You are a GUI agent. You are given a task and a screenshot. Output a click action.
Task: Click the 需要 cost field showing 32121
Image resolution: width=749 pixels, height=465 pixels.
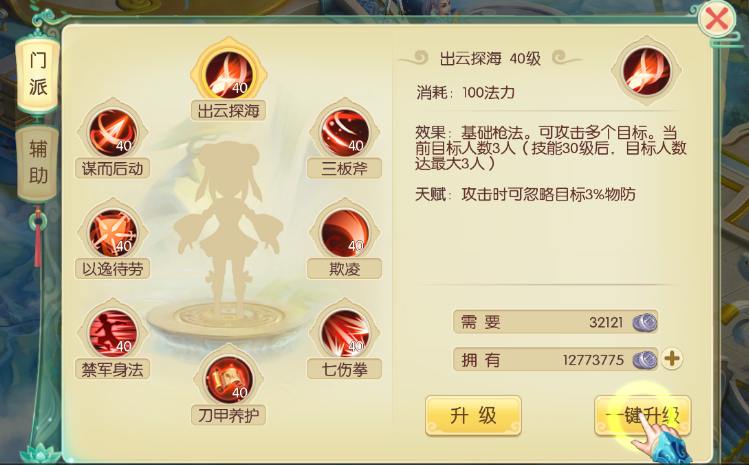coord(556,322)
